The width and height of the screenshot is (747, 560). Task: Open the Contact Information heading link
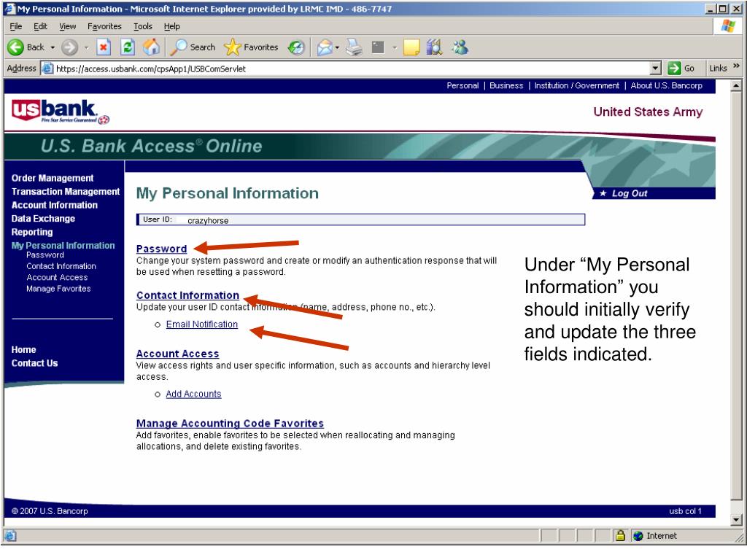point(187,295)
